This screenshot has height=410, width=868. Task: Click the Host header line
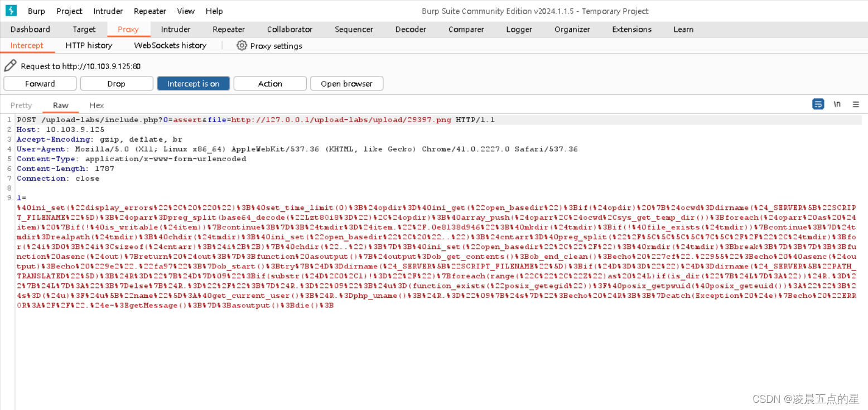(x=61, y=129)
